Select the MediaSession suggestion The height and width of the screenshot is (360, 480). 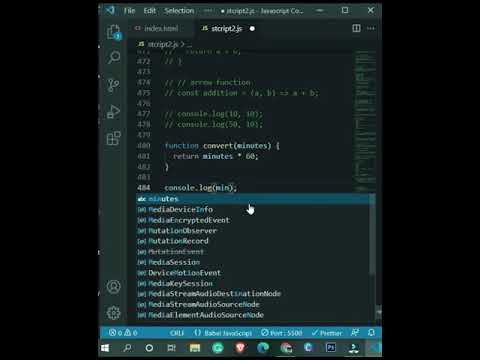[x=253, y=262]
